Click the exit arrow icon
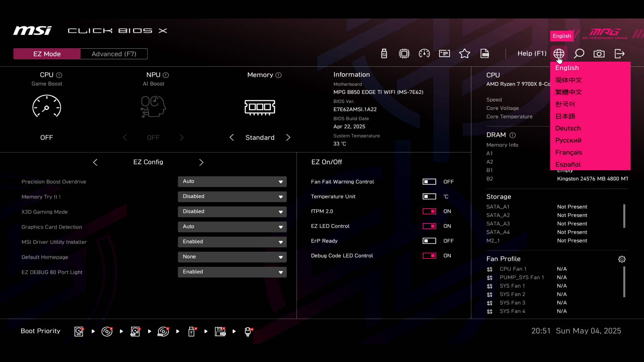Screen dimensions: 644x362 (x=620, y=54)
